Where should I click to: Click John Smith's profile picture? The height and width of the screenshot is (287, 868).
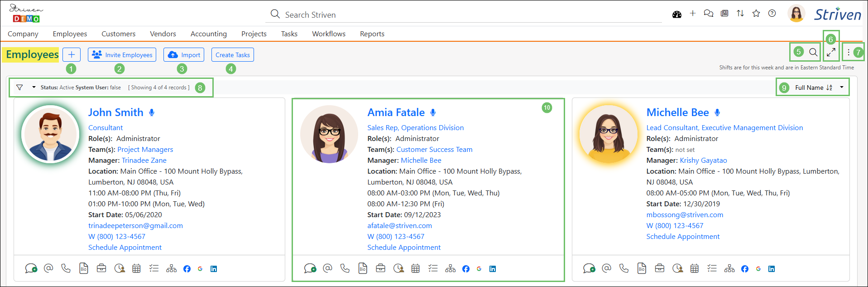[x=50, y=134]
